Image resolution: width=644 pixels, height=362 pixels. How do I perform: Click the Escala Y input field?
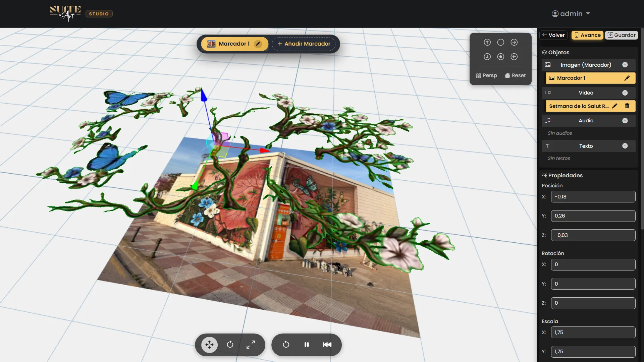[593, 352]
